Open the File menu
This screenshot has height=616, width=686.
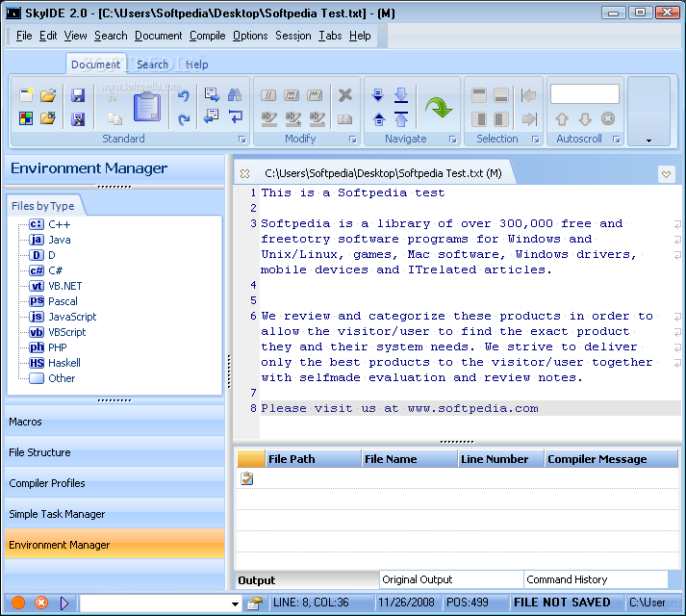(24, 36)
